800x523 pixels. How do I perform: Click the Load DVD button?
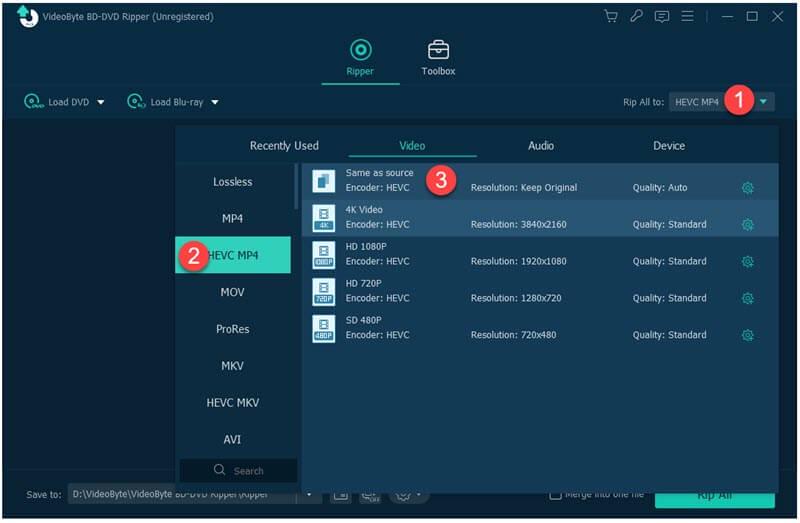point(57,102)
